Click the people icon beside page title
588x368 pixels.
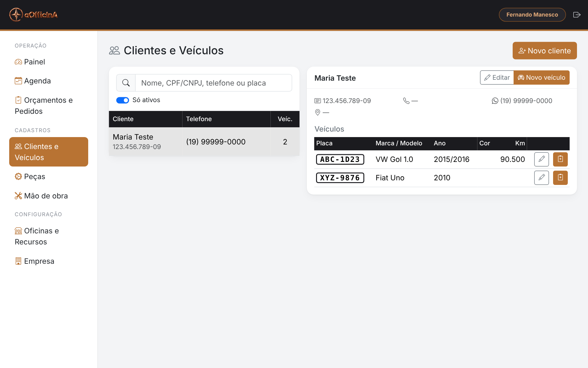115,51
